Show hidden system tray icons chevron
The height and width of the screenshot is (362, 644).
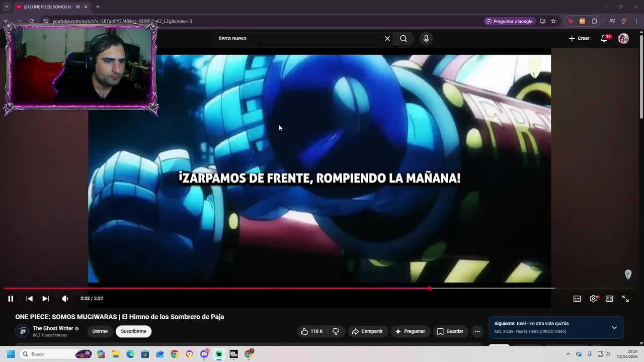coord(568,354)
